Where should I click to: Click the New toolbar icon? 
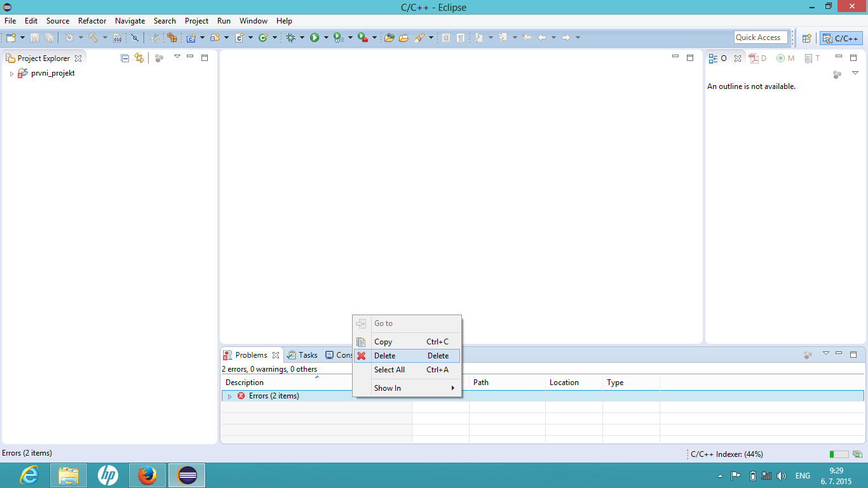tap(11, 38)
